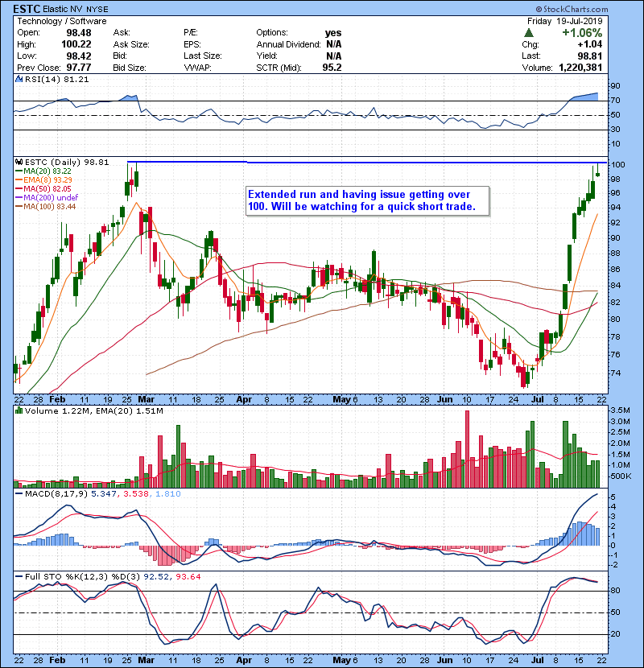
Task: Click the 70 level label on RSI axis
Action: [615, 101]
